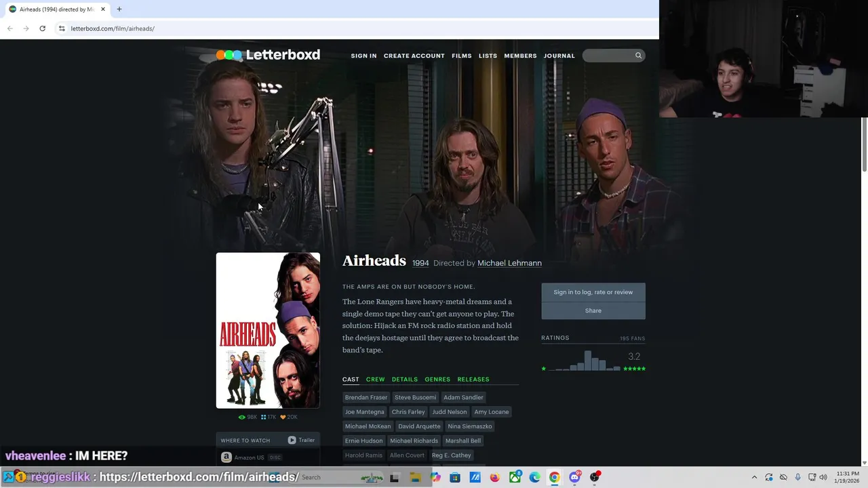Click the microphone tray icon
Image resolution: width=868 pixels, height=488 pixels.
[797, 477]
